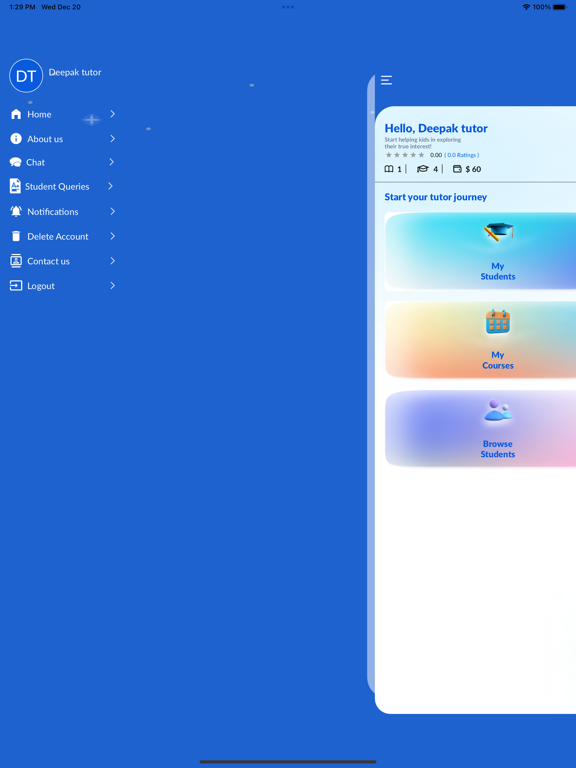The height and width of the screenshot is (768, 576).
Task: Click the Student Queries document icon
Action: 15,186
